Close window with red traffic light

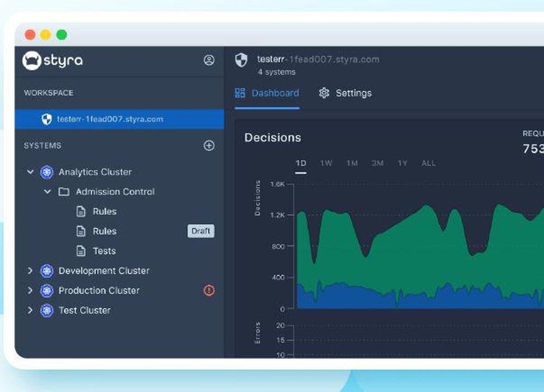pos(30,35)
